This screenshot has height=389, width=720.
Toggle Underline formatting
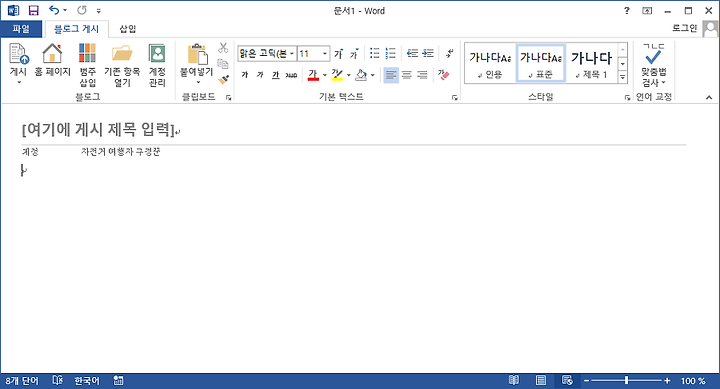tap(276, 74)
